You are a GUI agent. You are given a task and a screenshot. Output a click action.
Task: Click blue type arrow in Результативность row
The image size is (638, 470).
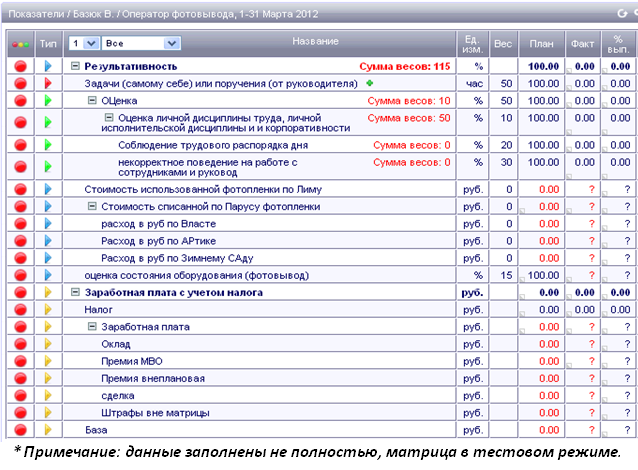[x=48, y=66]
